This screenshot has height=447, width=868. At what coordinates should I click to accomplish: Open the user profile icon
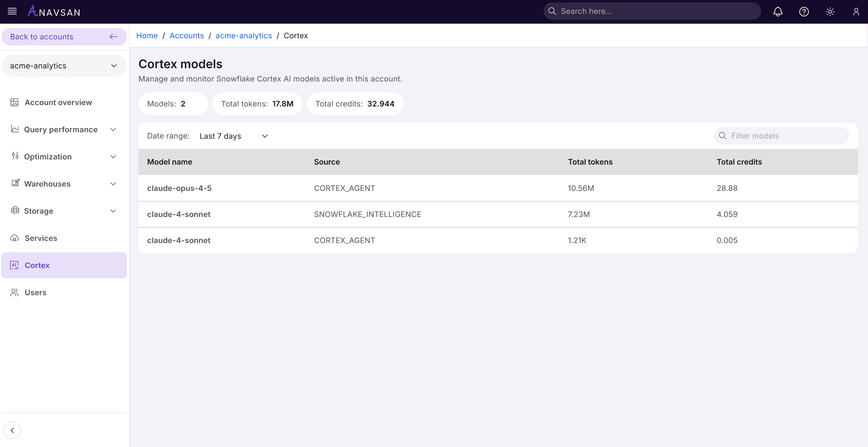856,12
